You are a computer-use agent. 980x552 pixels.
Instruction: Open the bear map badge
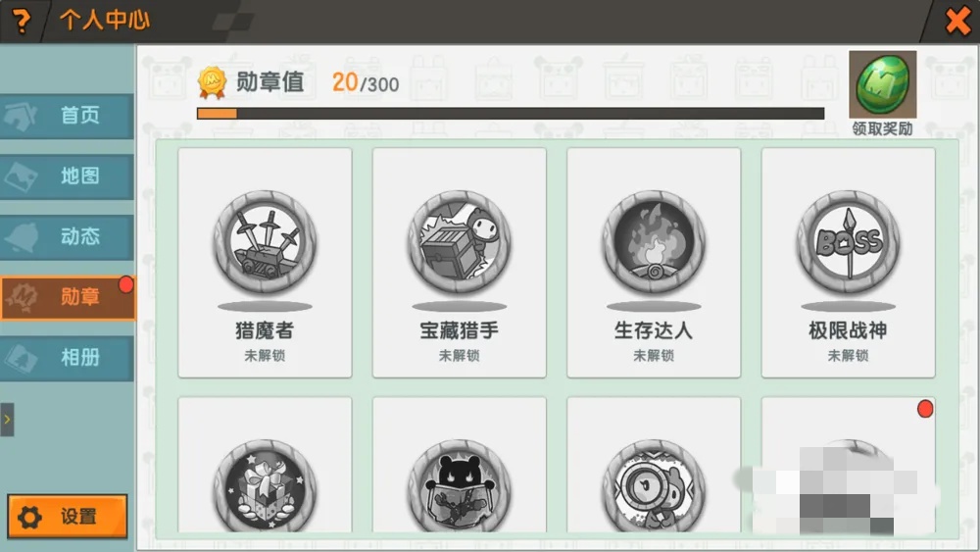460,486
